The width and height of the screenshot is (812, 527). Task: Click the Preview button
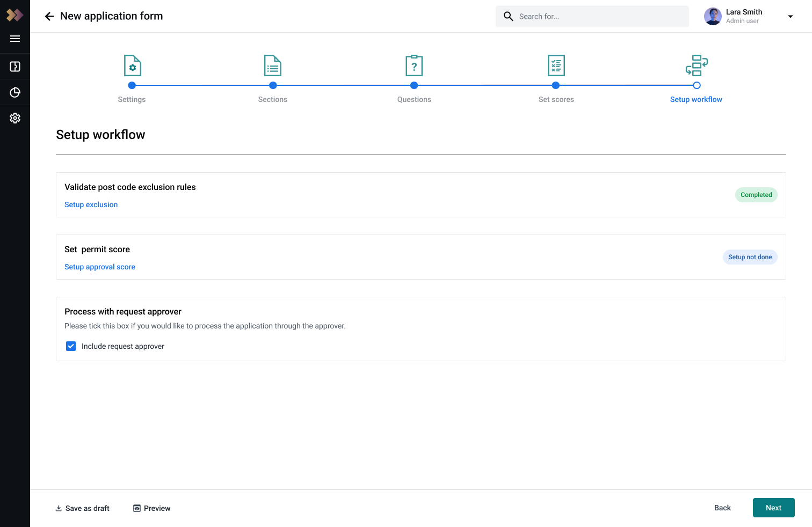click(152, 508)
